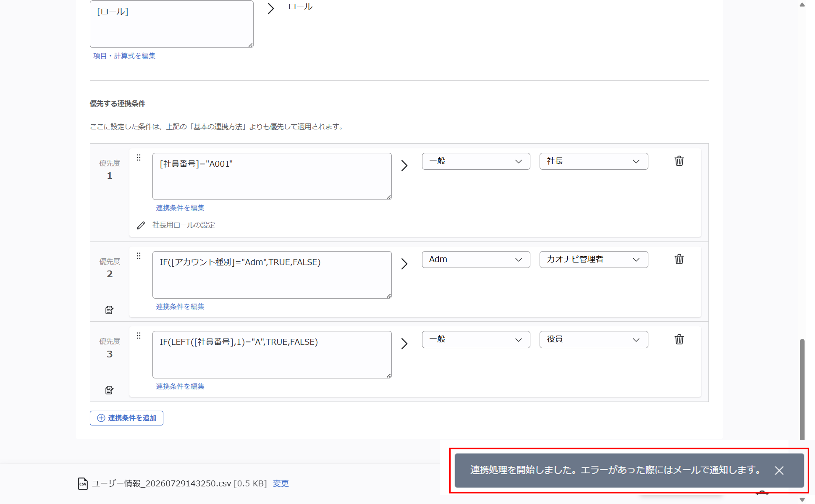Click the IF(LEFT([社員番号],1) condition field

coord(272,355)
